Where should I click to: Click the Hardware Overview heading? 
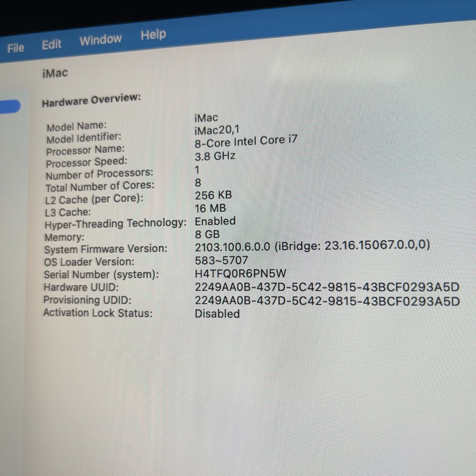point(91,100)
